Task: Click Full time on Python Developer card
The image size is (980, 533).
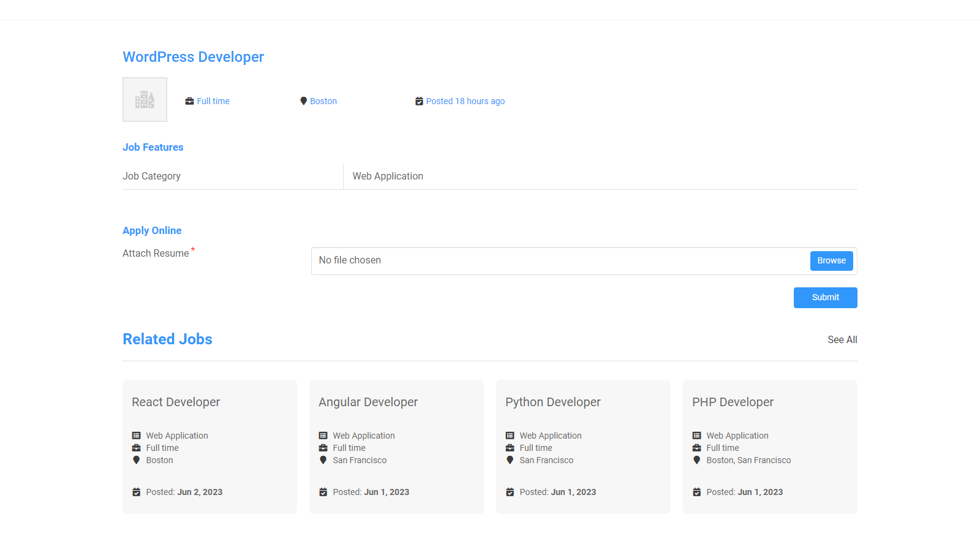Action: [x=536, y=448]
